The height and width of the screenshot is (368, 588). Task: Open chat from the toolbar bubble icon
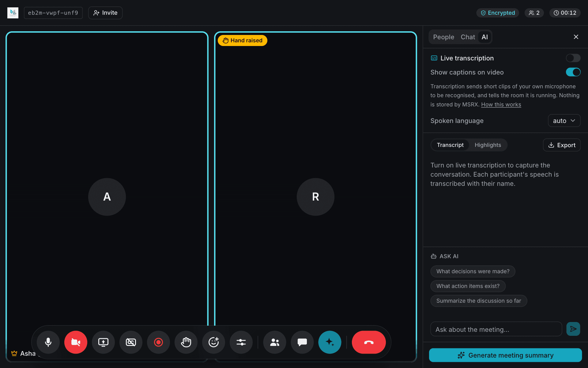coord(302,342)
